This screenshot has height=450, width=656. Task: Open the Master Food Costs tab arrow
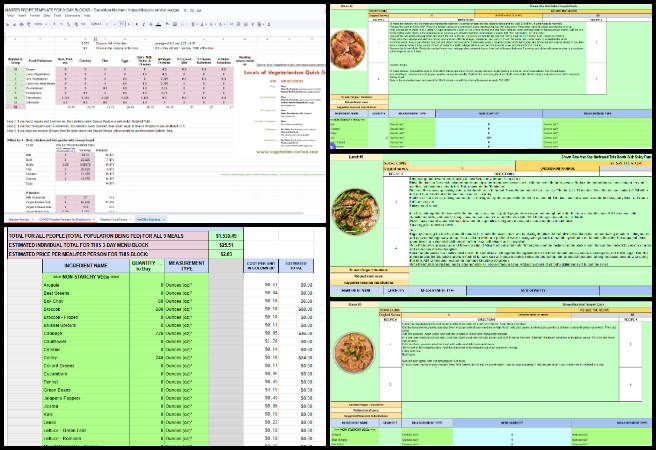coord(130,219)
